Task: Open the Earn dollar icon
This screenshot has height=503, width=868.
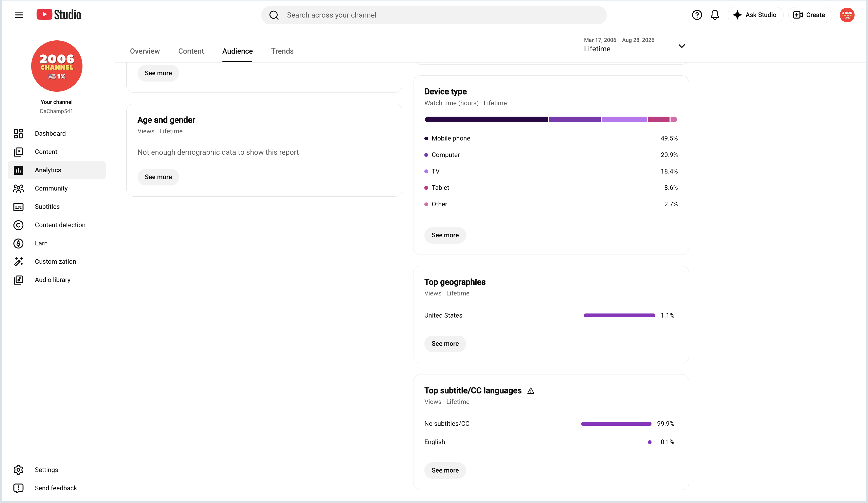Action: [x=18, y=243]
